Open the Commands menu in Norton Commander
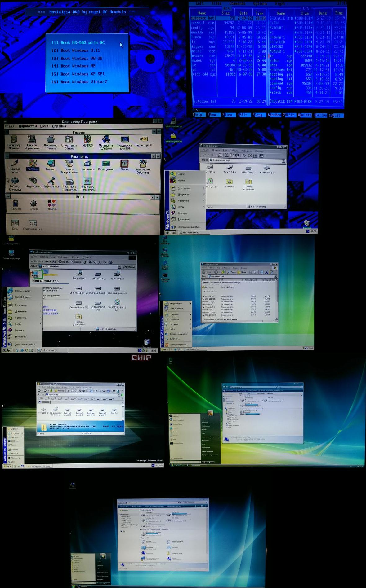 (x=237, y=4)
